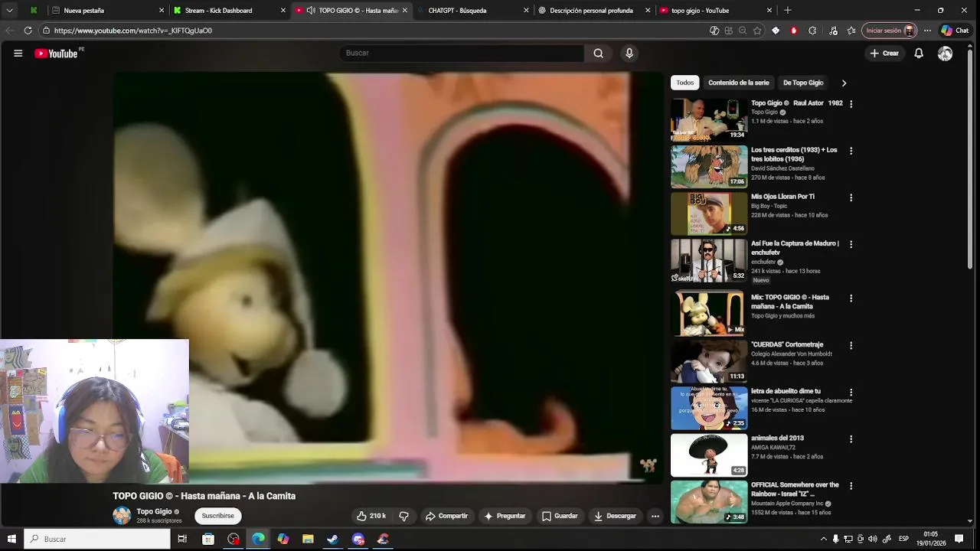The width and height of the screenshot is (980, 551).
Task: Click the Topo Gigio channel name
Action: (154, 511)
